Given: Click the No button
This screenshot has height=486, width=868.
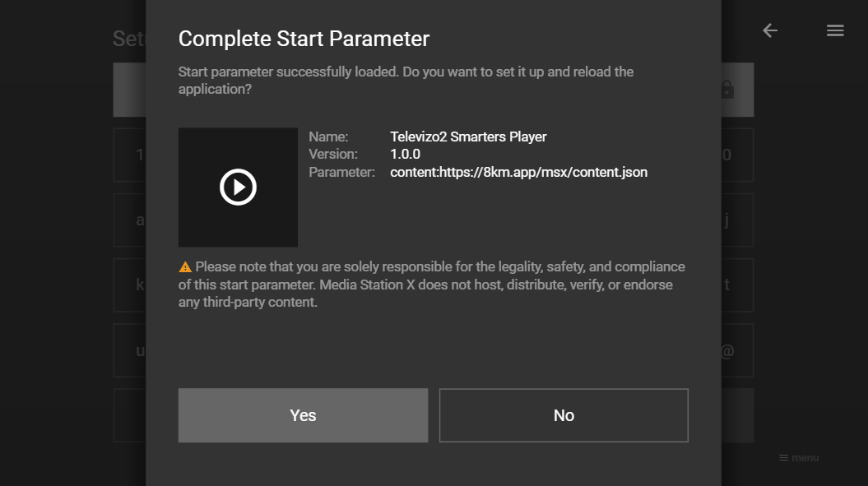Looking at the screenshot, I should click(564, 415).
